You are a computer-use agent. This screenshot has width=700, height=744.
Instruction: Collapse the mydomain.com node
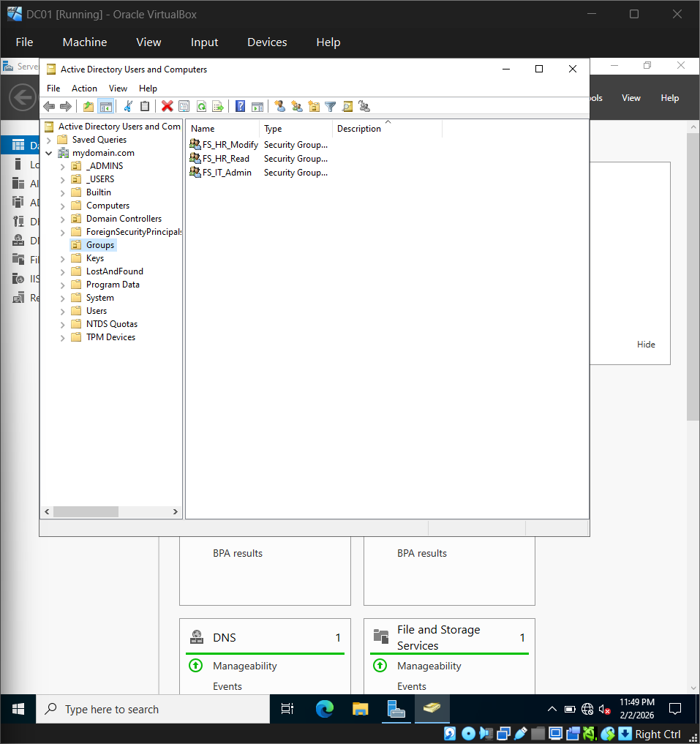click(x=49, y=153)
